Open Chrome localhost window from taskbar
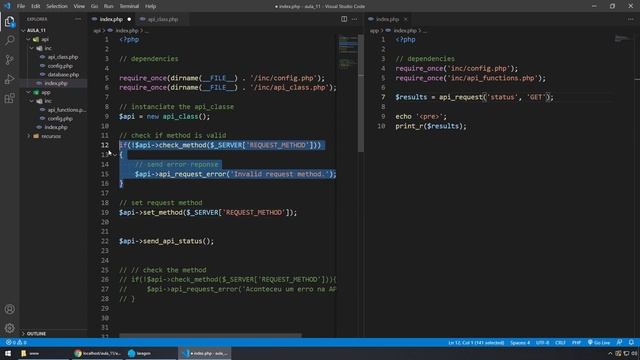This screenshot has height=360, width=640. (98, 353)
